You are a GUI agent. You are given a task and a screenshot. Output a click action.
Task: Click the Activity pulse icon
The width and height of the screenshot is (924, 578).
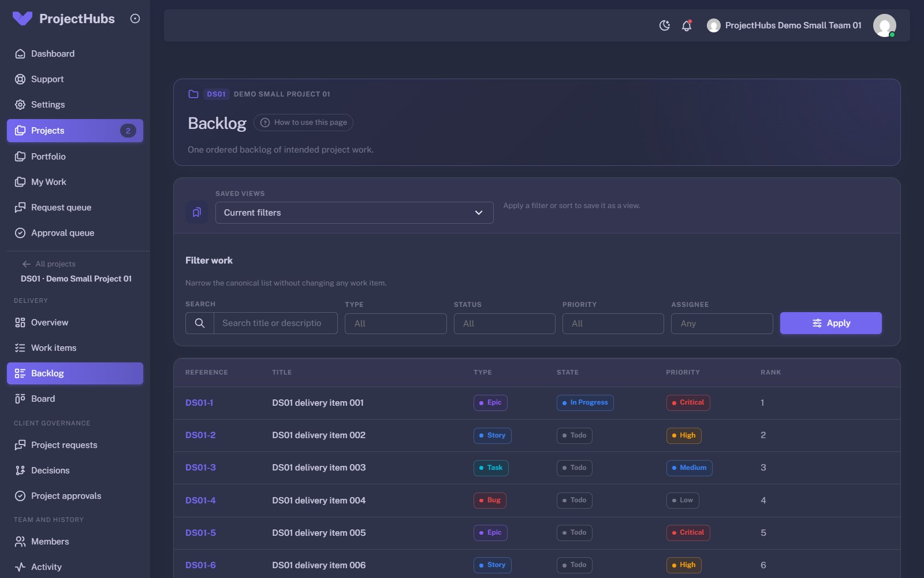[x=20, y=567]
